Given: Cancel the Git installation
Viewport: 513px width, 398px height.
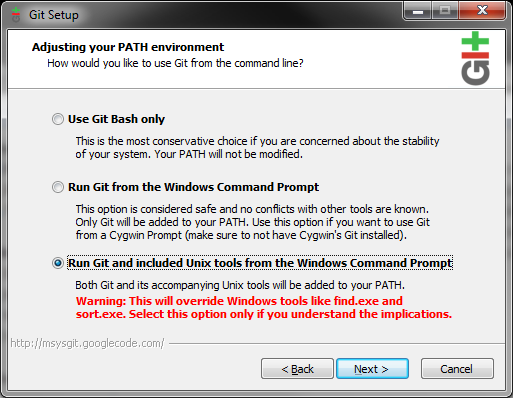Looking at the screenshot, I should [457, 369].
